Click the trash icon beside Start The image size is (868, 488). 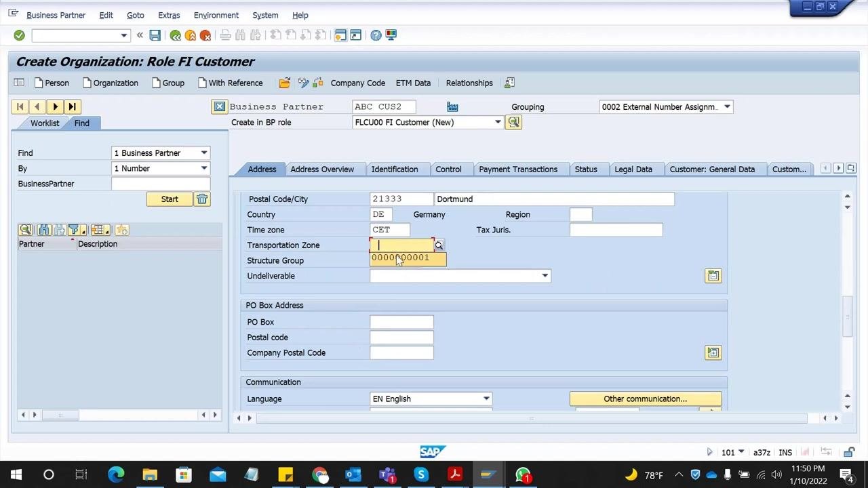[202, 199]
